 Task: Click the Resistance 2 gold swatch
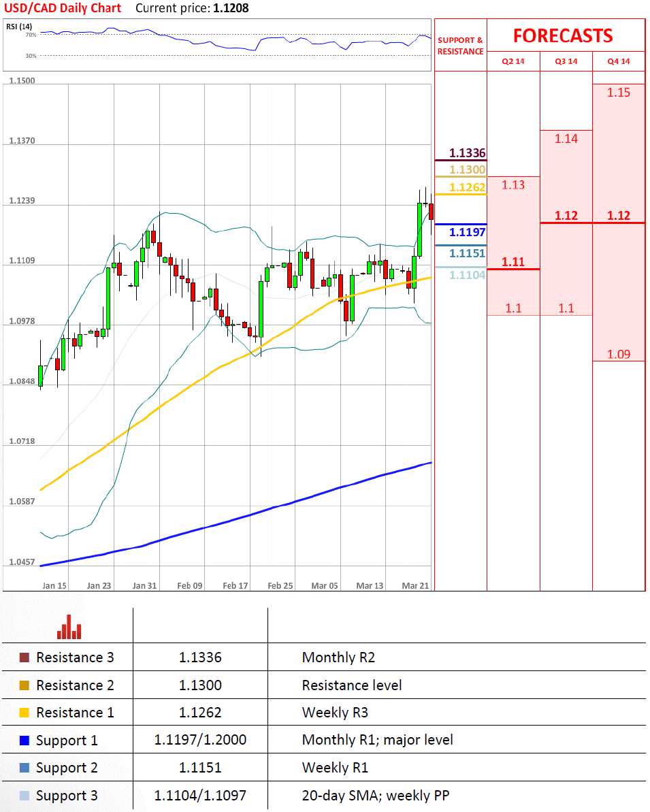(x=25, y=685)
